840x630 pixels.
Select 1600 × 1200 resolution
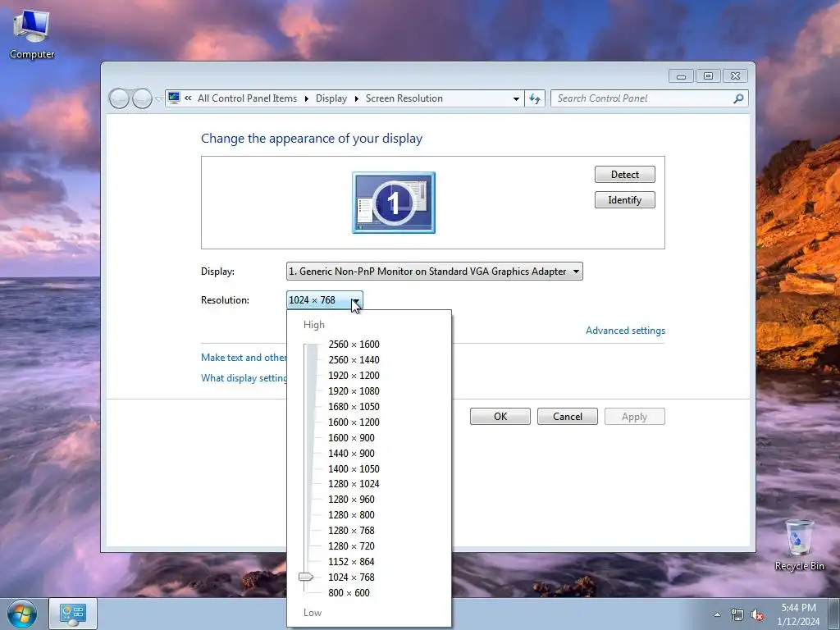[x=354, y=422]
